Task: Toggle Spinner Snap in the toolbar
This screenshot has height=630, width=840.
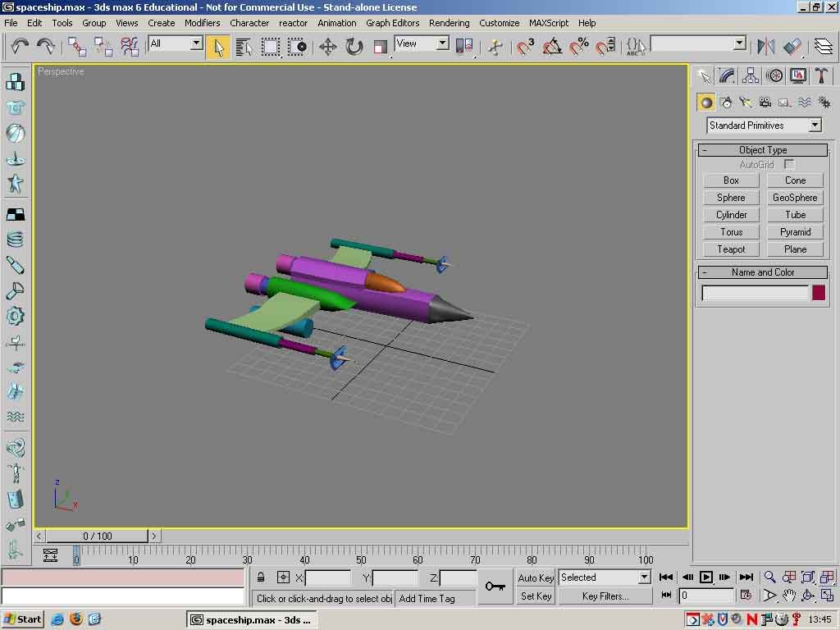Action: tap(605, 47)
